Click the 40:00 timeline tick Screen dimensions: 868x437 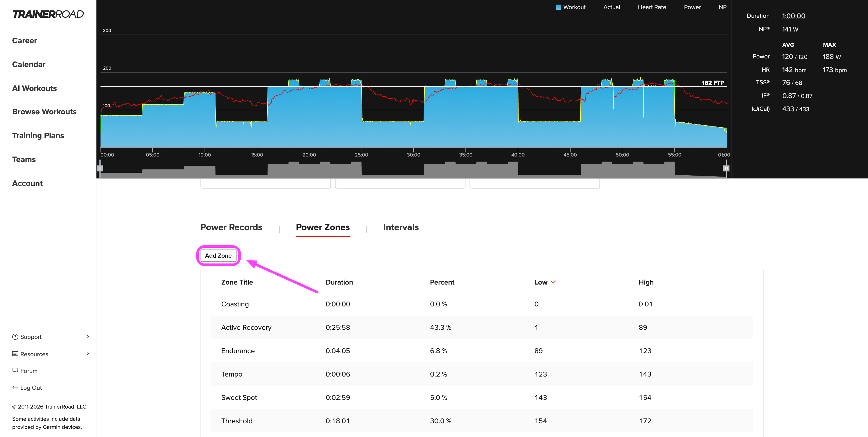[518, 155]
